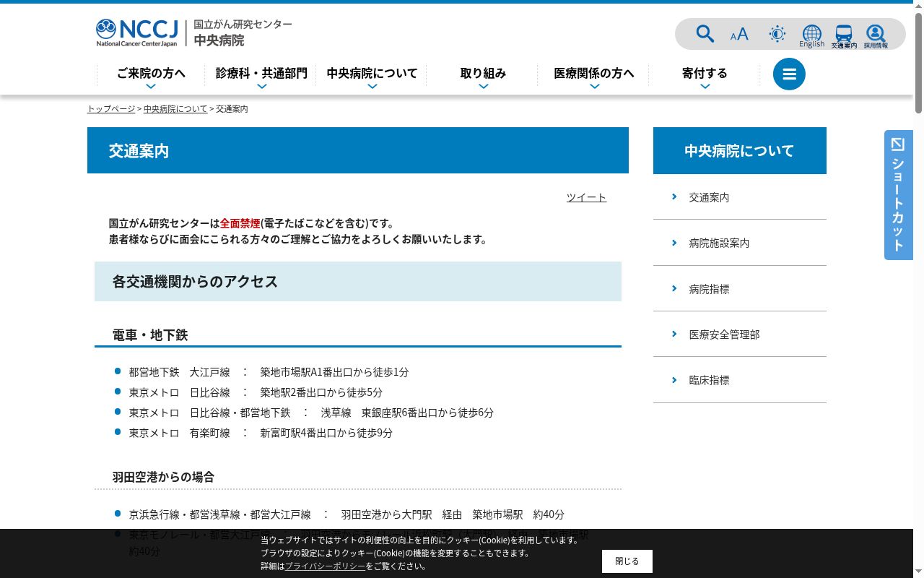This screenshot has height=578, width=924.
Task: Expand the 取り組み menu
Action: click(483, 75)
